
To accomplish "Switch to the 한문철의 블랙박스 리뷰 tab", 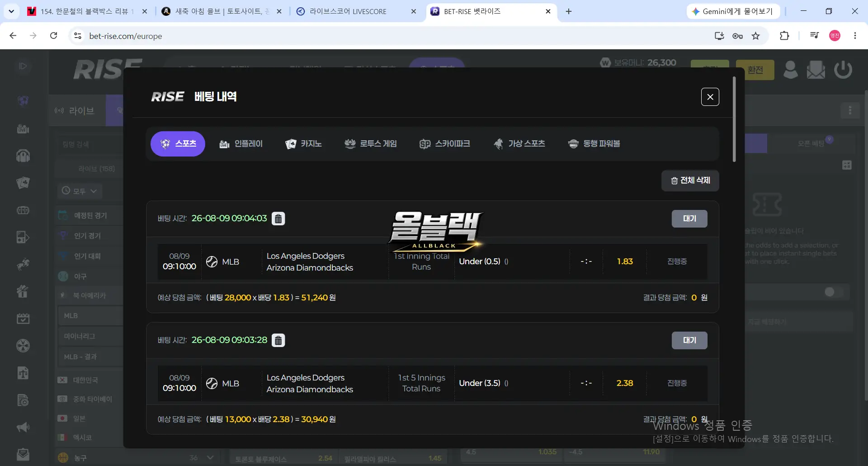I will 88,11.
